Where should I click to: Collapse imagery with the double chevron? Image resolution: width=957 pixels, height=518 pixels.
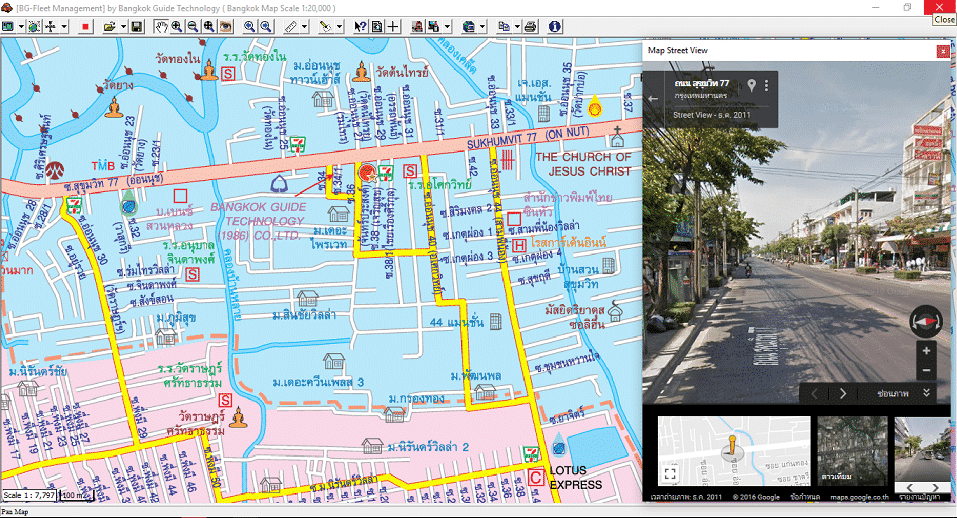tap(926, 393)
